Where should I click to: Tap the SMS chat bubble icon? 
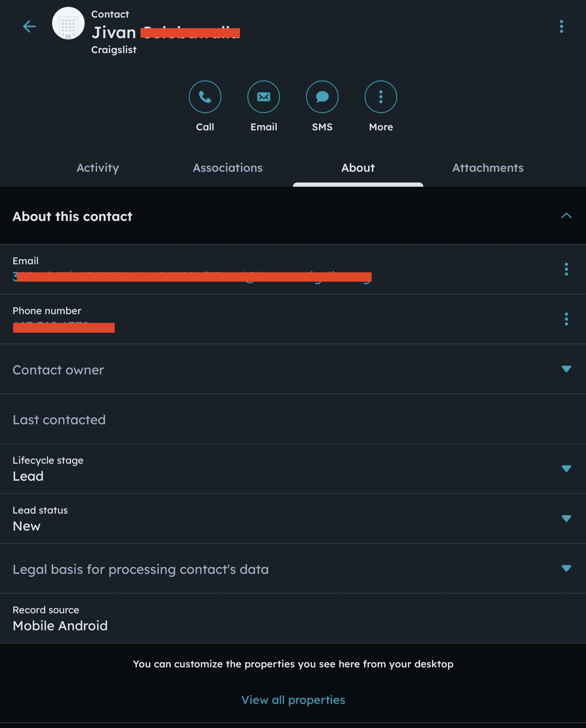coord(322,97)
